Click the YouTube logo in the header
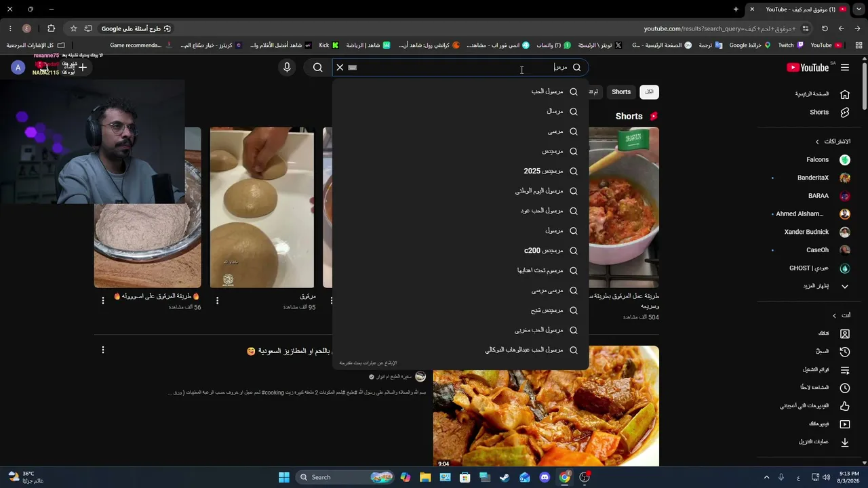 808,67
